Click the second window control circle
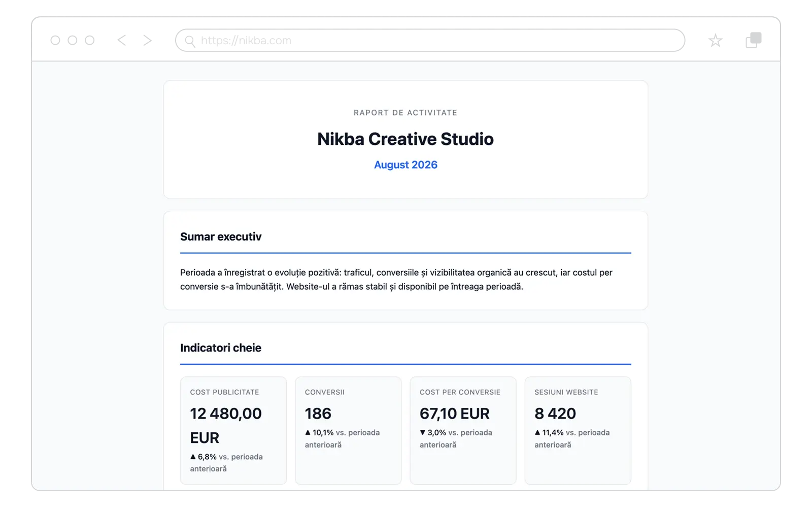 click(73, 40)
